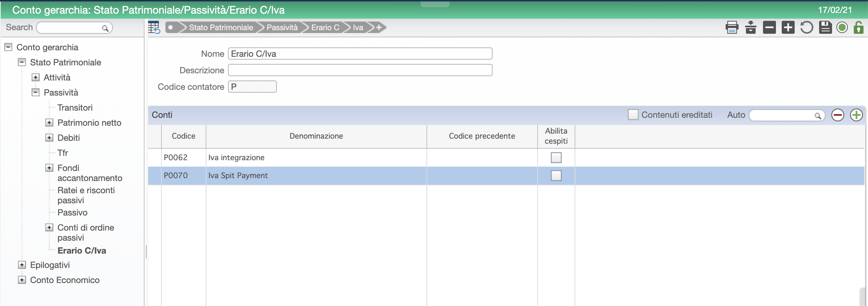Collapse the Stato Patrimoniale node
Image resolution: width=868 pixels, height=306 pixels.
pyautogui.click(x=22, y=62)
